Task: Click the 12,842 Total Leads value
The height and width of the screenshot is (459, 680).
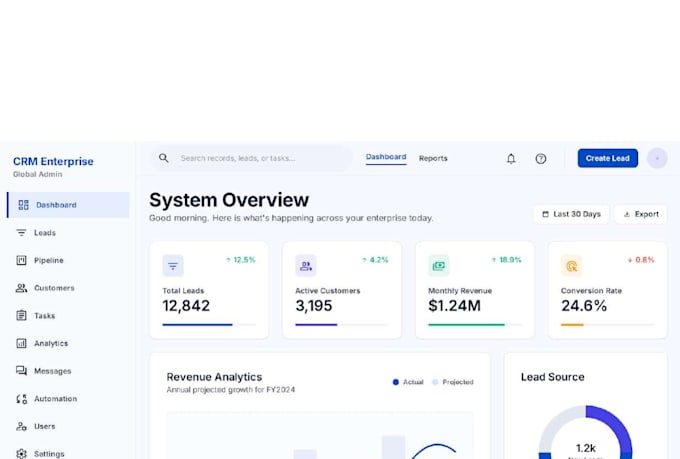Action: 186,306
